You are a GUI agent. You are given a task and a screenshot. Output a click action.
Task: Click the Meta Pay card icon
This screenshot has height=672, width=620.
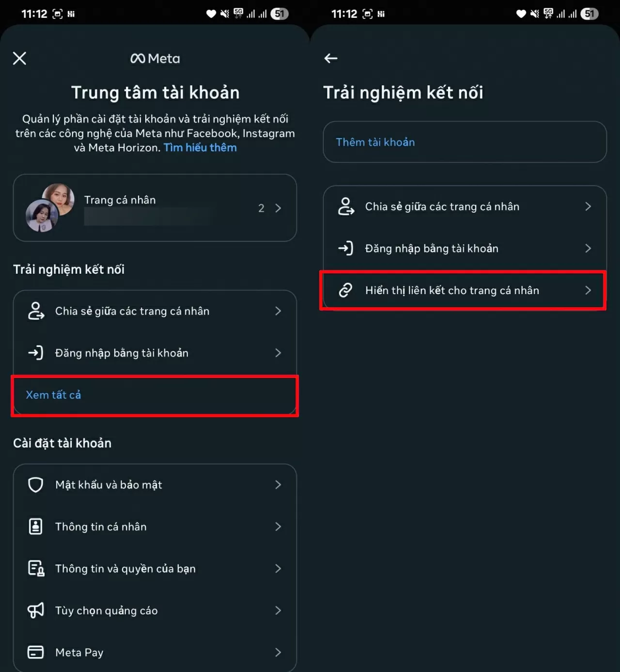[x=35, y=652]
